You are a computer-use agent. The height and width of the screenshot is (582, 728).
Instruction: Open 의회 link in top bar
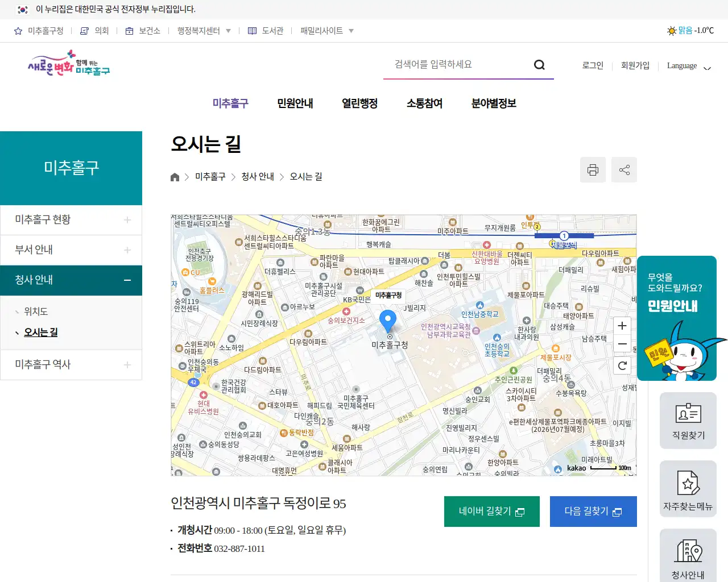coord(94,31)
